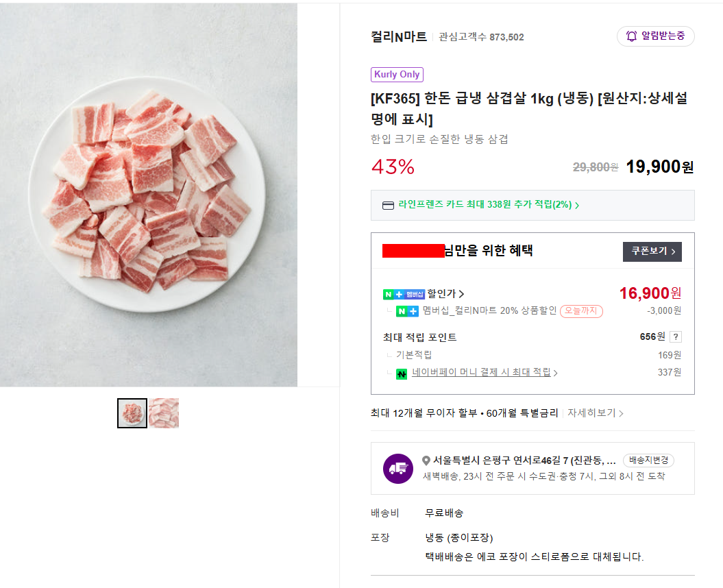The height and width of the screenshot is (588, 723).
Task: Toggle the 알림받는중 notification button
Action: [655, 36]
